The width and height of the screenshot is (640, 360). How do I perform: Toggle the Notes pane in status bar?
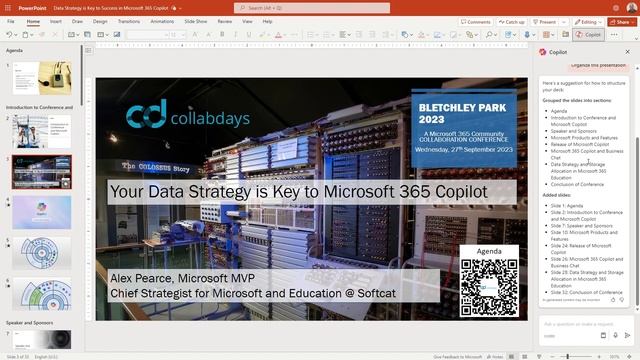[x=495, y=357]
